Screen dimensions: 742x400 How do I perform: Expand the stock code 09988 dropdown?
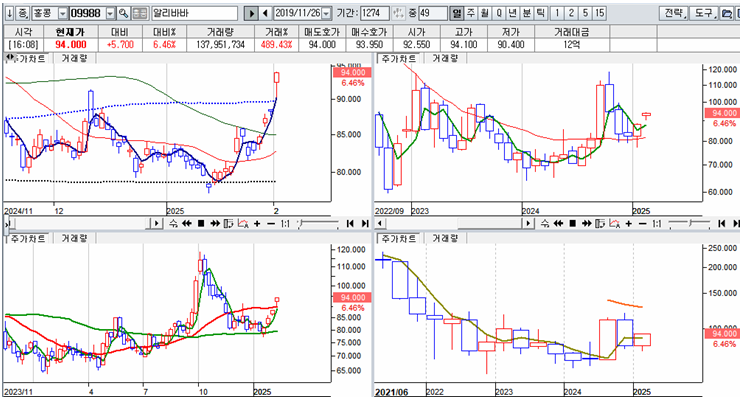(x=108, y=13)
